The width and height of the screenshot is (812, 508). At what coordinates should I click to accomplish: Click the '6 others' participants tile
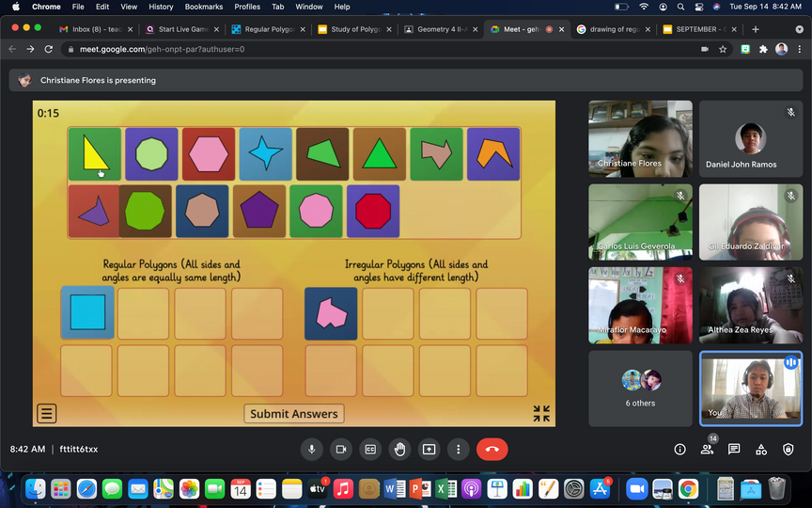tap(640, 389)
